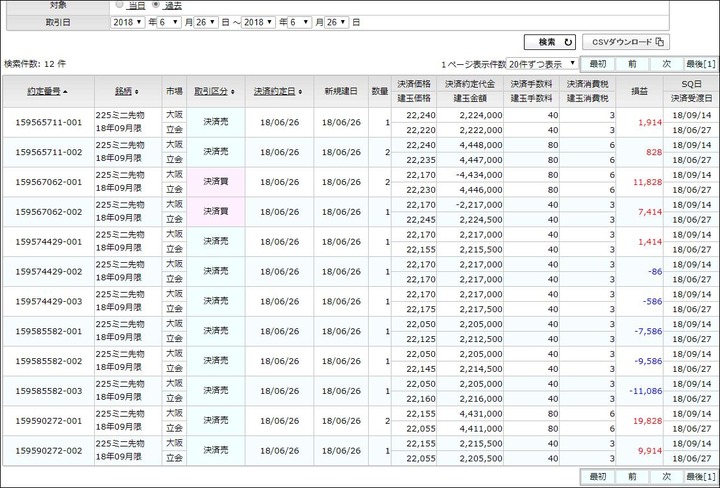
Task: Click profit value 1,914
Action: pyautogui.click(x=650, y=123)
